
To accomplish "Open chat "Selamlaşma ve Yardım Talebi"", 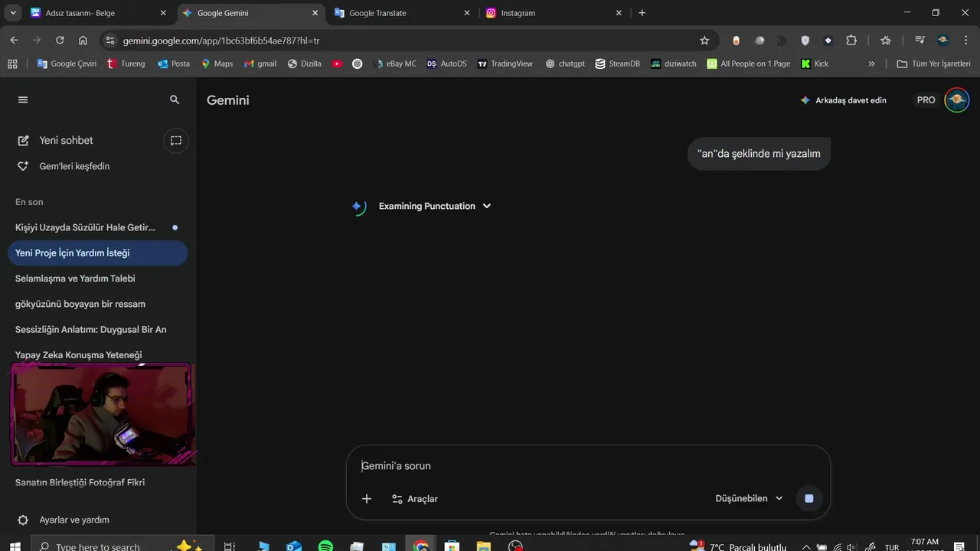I will [x=97, y=279].
